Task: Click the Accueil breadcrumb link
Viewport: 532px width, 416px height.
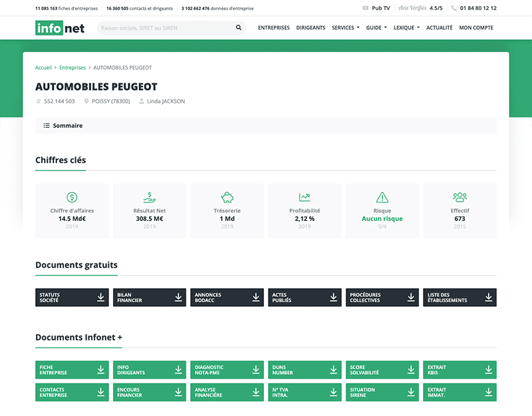Action: [43, 68]
